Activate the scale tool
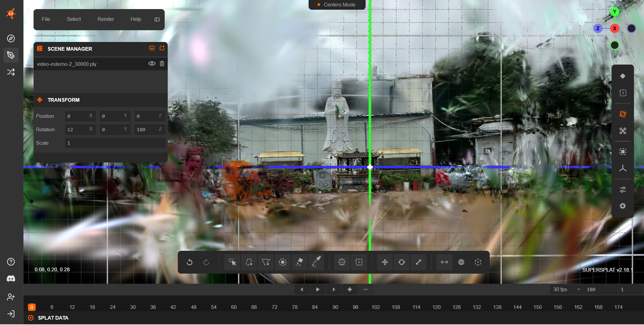This screenshot has width=644, height=325. tap(418, 262)
